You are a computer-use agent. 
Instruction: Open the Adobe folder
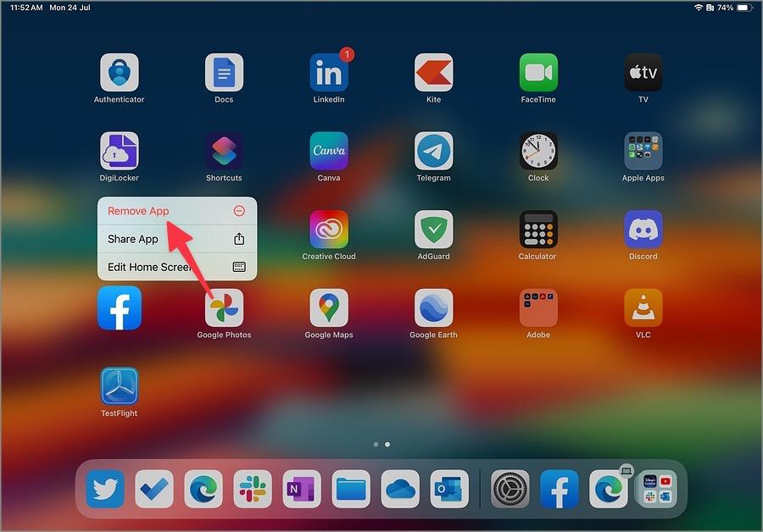(x=538, y=308)
